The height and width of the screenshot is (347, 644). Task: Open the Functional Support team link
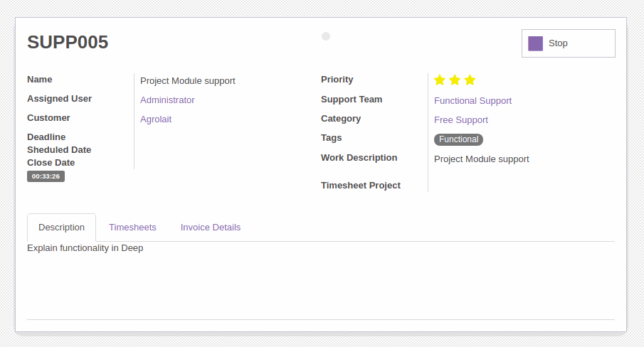(473, 101)
